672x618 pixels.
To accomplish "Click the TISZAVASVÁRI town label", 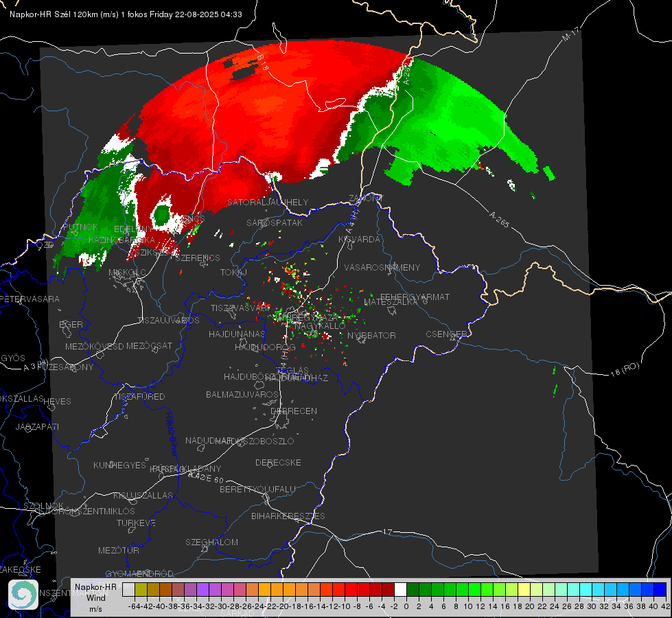I will click(240, 308).
